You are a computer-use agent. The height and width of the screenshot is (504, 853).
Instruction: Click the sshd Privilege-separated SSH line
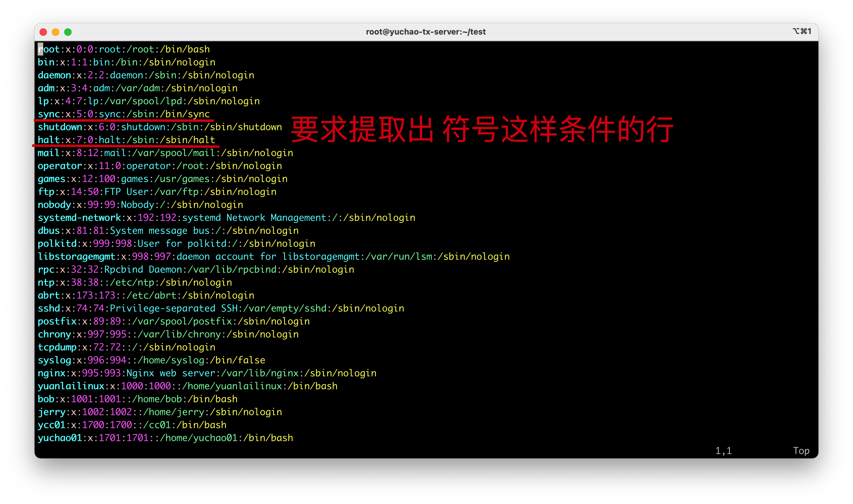221,308
